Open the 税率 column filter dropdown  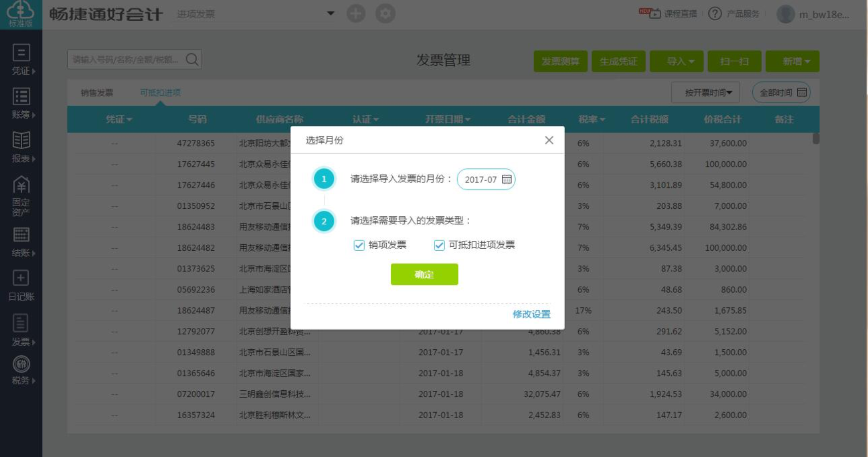tap(591, 119)
